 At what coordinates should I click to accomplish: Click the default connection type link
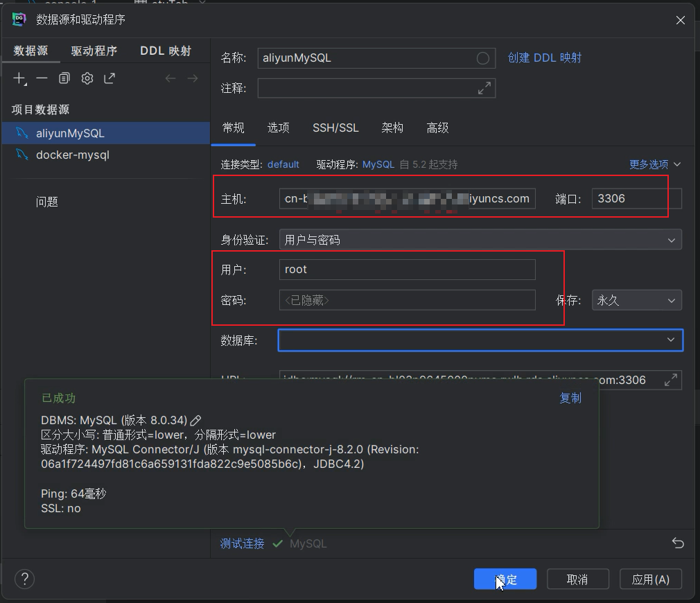point(283,165)
